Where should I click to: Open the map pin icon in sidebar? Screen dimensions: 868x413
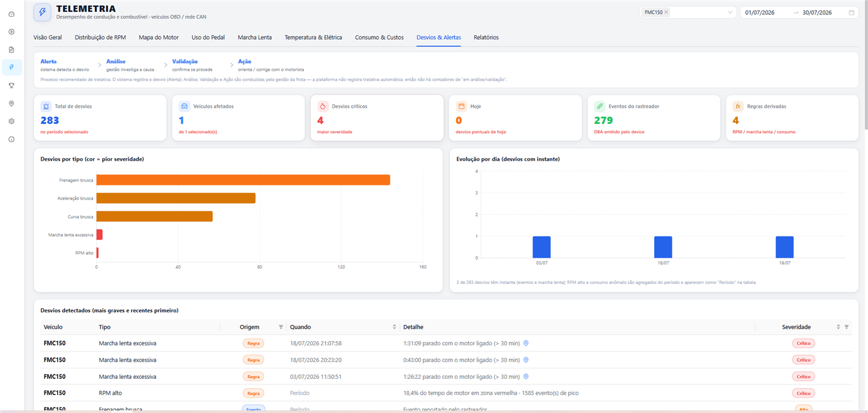(11, 104)
